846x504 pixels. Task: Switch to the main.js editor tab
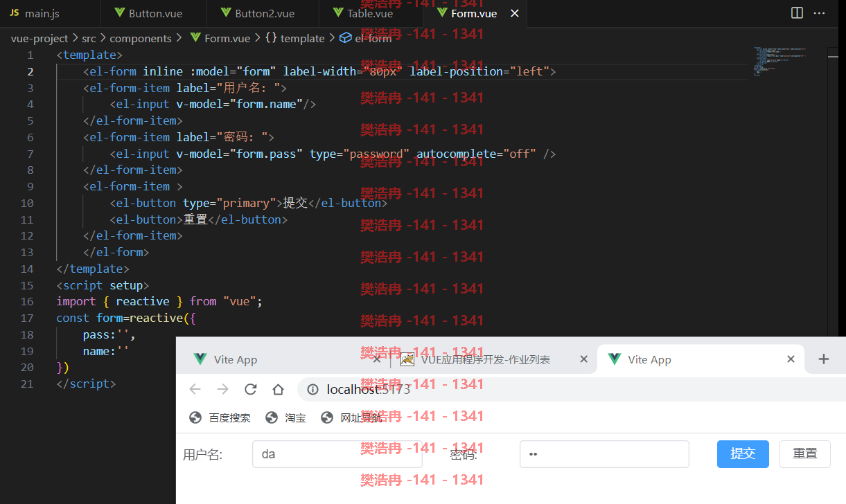tap(50, 13)
